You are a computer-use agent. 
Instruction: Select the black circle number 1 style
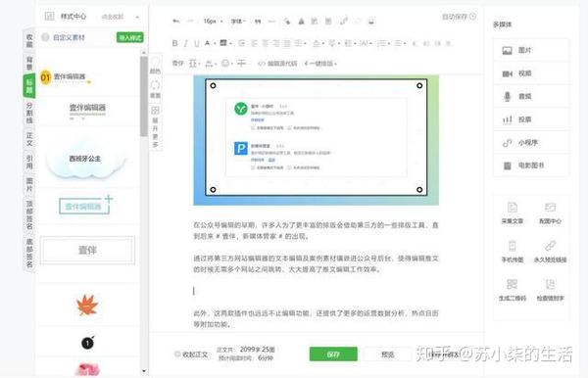88,343
